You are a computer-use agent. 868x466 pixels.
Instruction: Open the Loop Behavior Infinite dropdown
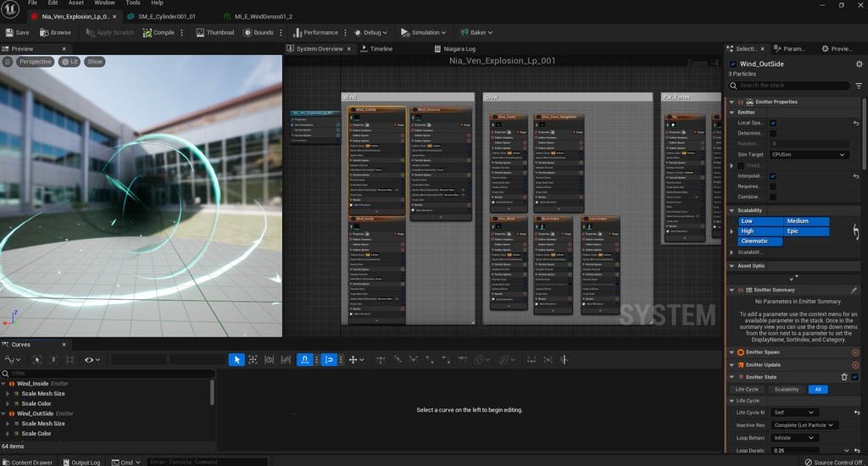(x=794, y=438)
